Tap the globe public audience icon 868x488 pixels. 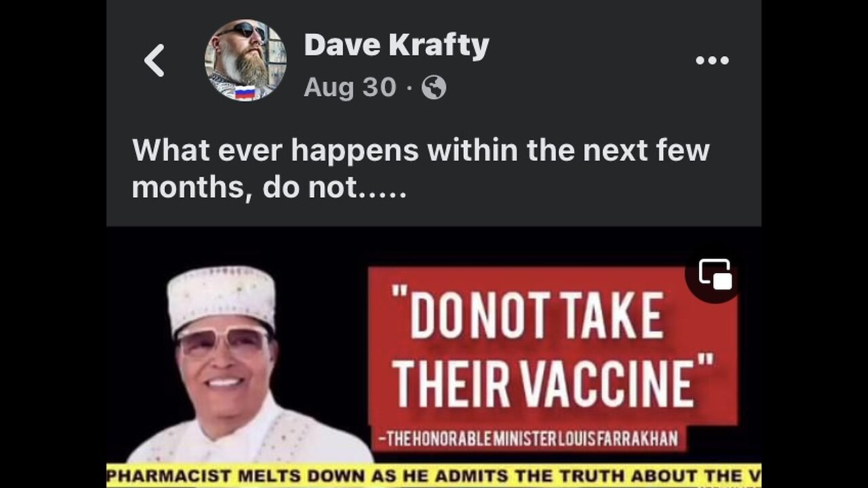pos(434,87)
